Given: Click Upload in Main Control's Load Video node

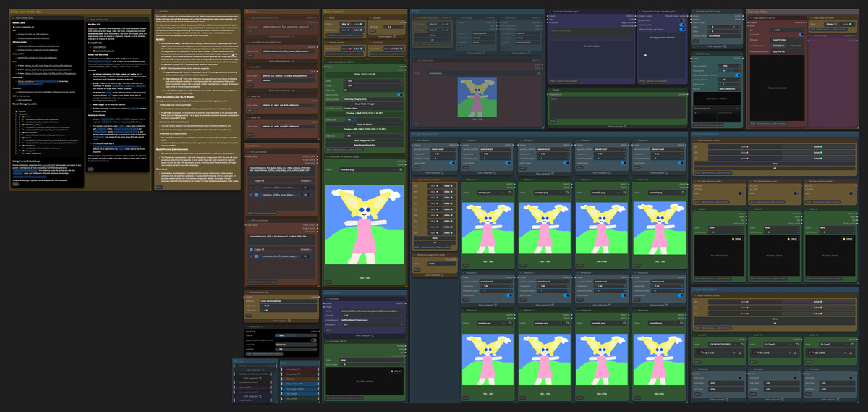Looking at the screenshot, I should [396, 371].
